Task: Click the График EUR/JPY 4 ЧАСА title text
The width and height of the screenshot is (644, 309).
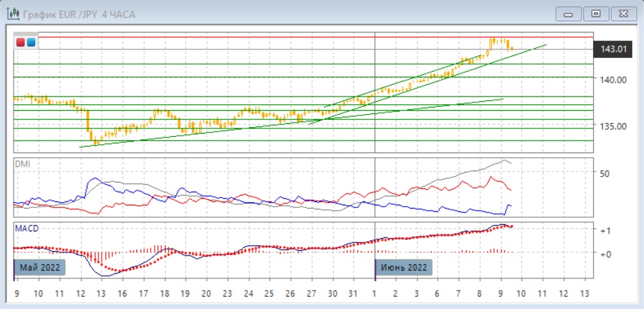Action: coord(79,14)
